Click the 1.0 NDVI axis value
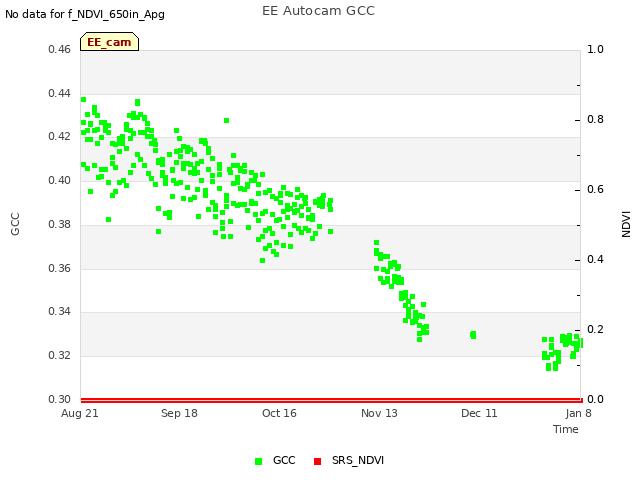640x480 pixels. (595, 49)
